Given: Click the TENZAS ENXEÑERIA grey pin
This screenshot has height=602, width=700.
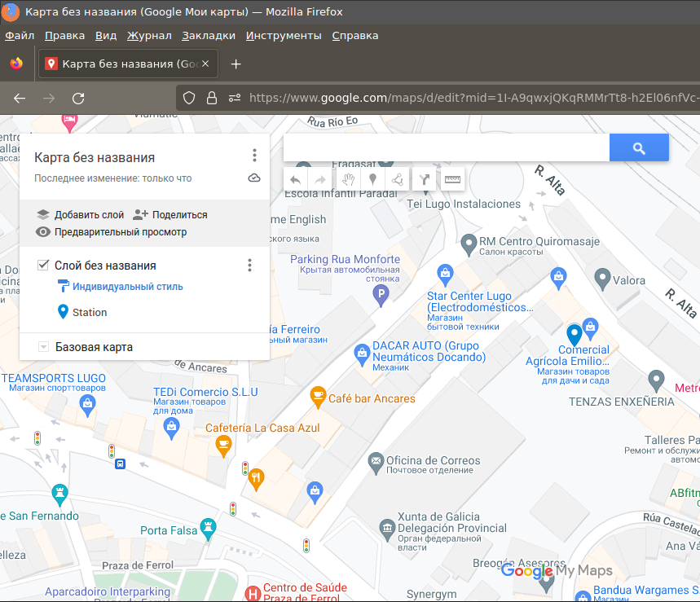Looking at the screenshot, I should 656,380.
